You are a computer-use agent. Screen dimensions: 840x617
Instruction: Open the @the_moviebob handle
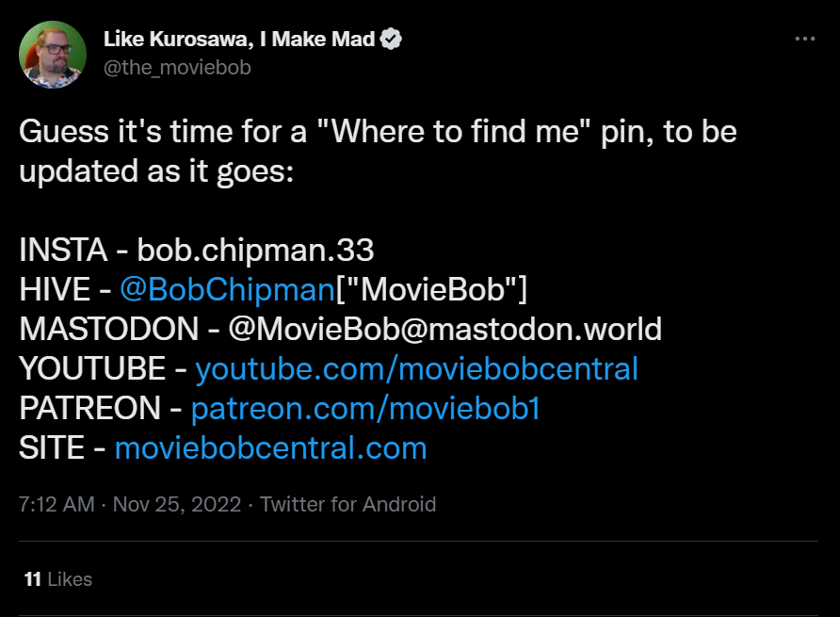[177, 67]
